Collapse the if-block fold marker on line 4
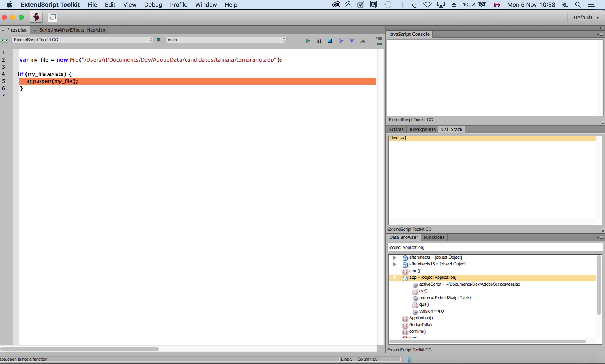 pyautogui.click(x=16, y=74)
